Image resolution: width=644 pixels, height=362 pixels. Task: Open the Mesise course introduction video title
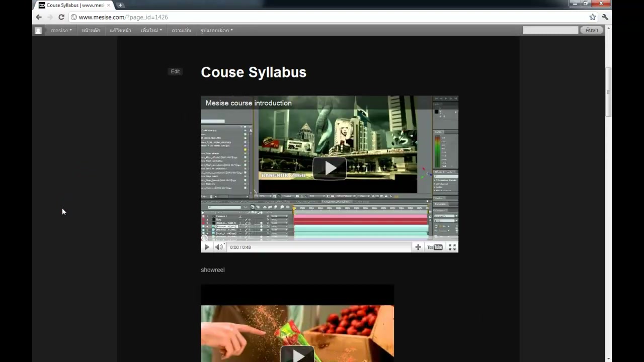pos(249,103)
